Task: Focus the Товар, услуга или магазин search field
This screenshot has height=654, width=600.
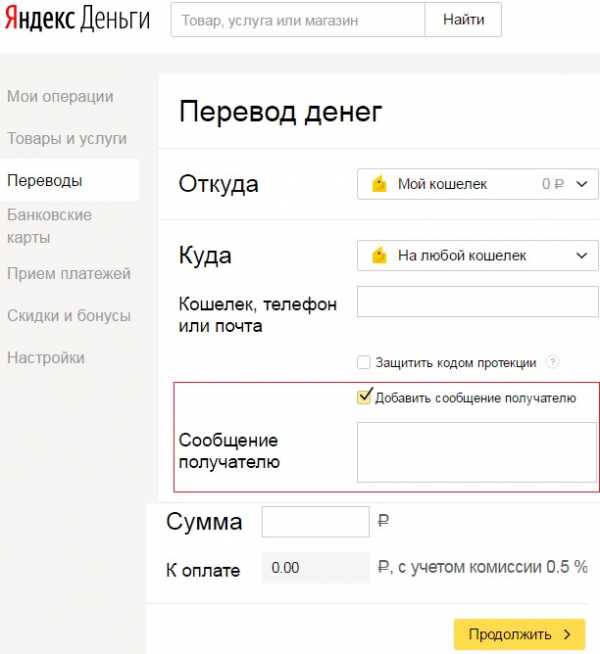Action: coord(298,20)
